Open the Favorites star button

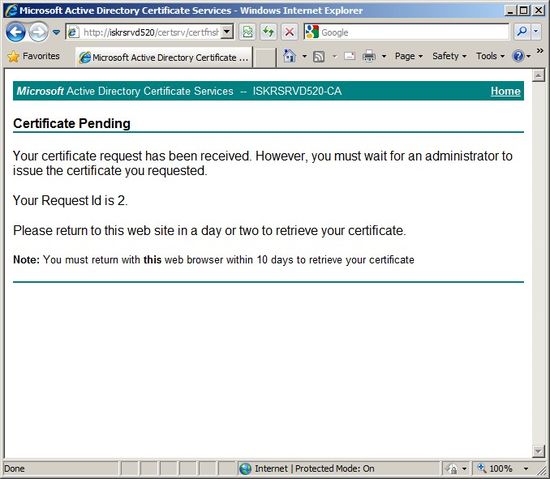tap(34, 56)
